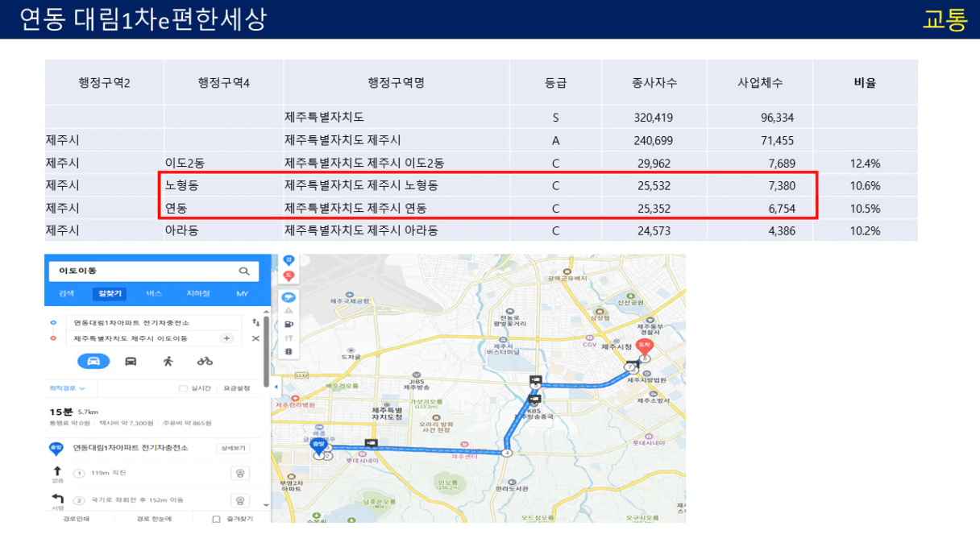Switch to the 검색 tab

pos(66,294)
